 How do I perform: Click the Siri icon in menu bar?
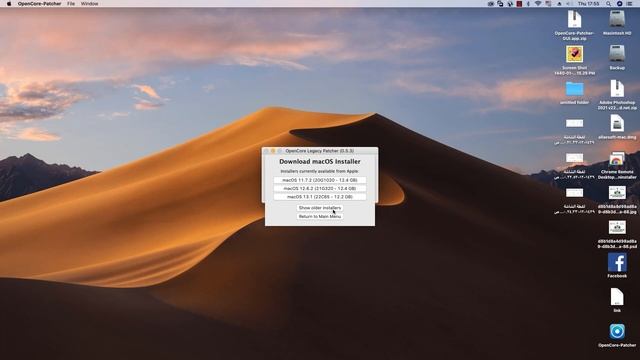coord(619,4)
